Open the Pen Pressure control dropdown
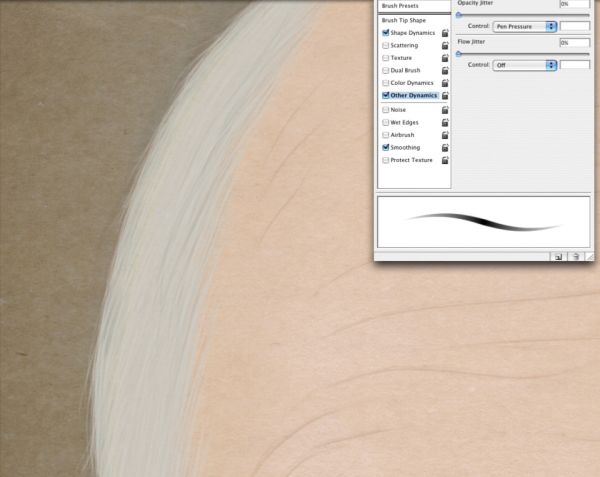Image resolution: width=600 pixels, height=477 pixels. tap(524, 26)
